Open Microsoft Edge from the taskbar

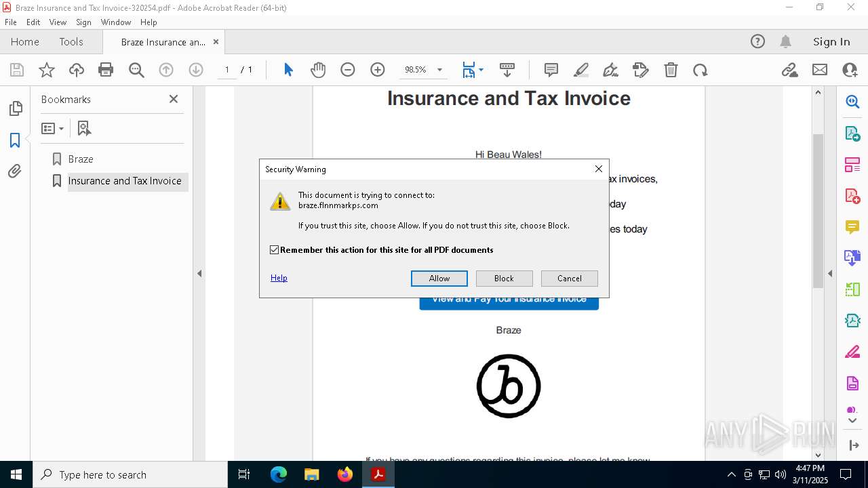pyautogui.click(x=279, y=474)
